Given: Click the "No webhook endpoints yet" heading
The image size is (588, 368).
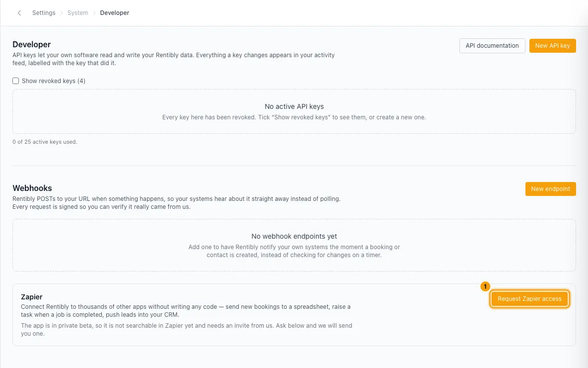Looking at the screenshot, I should [294, 236].
